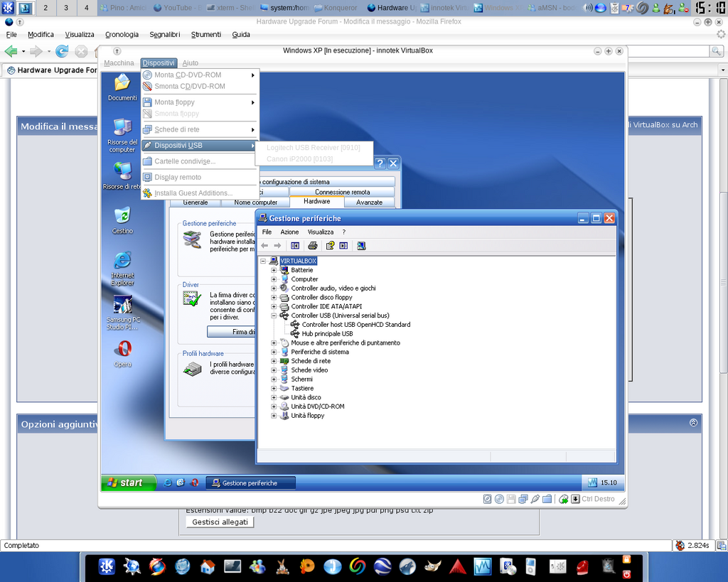
Task: Select the Avanzate tab in system properties
Action: point(369,203)
